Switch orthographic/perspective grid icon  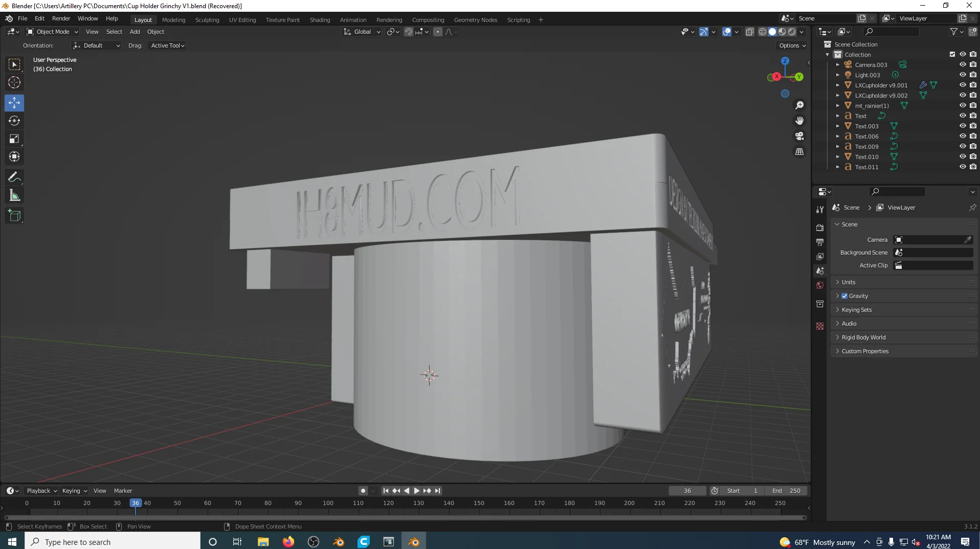point(799,152)
